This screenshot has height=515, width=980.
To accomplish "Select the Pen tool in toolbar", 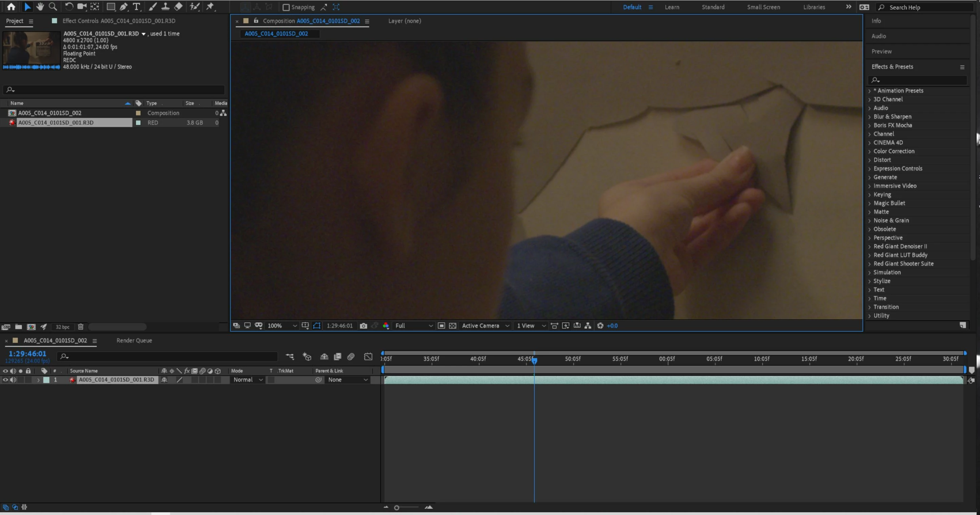I will (x=124, y=7).
